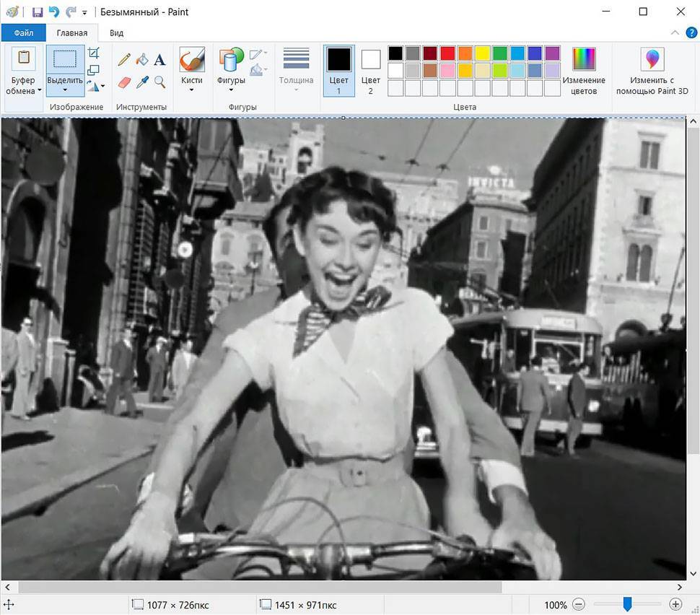Select the Eraser tool
This screenshot has height=615, width=700.
pyautogui.click(x=124, y=82)
